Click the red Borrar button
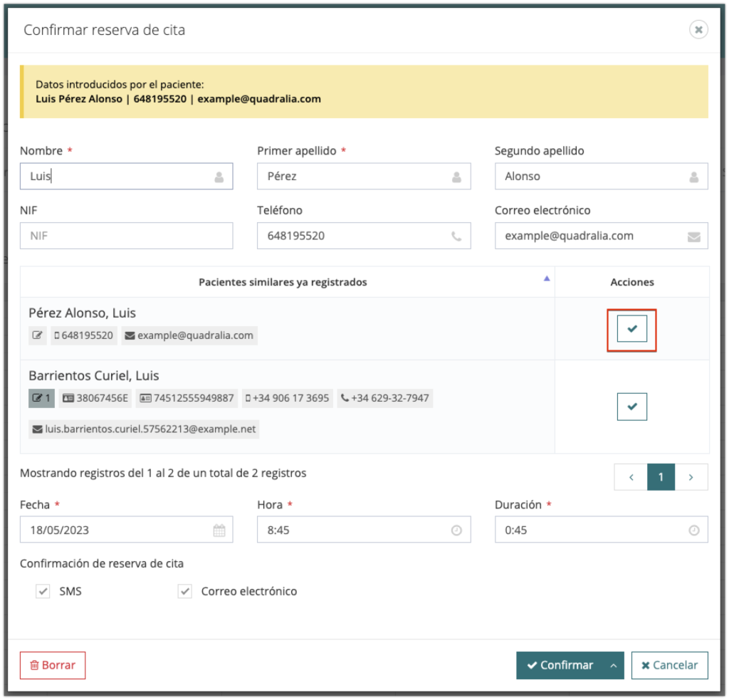The image size is (729, 700). pos(53,665)
